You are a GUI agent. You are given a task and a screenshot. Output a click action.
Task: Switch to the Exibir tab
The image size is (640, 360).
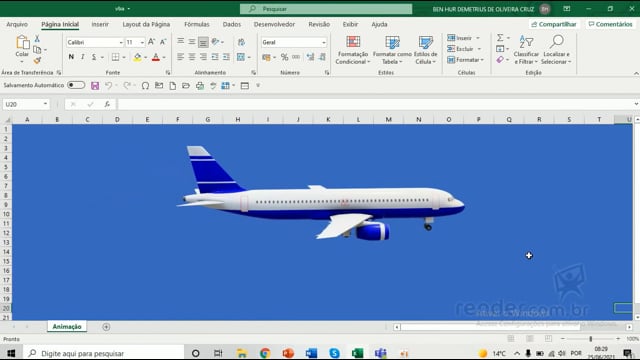click(x=350, y=24)
